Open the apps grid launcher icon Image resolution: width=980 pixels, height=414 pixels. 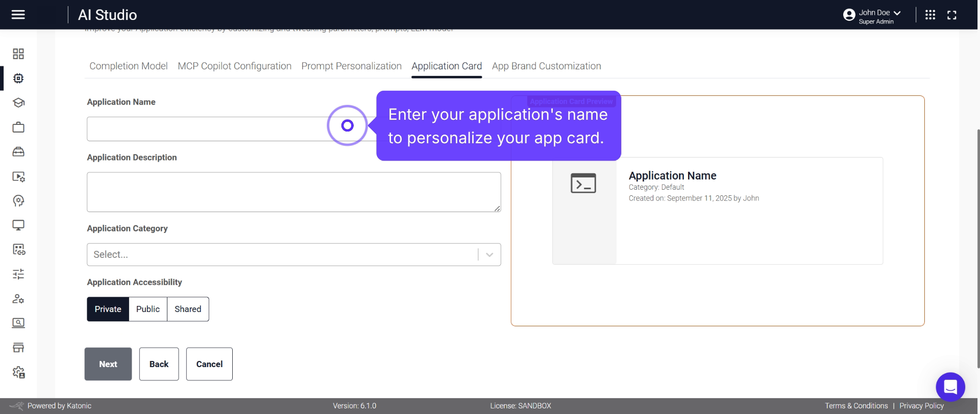click(930, 15)
